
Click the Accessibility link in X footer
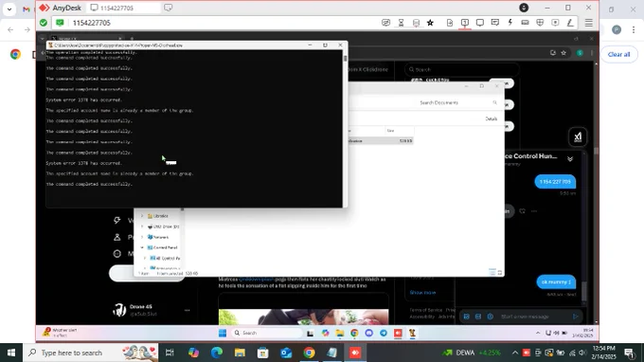421,317
